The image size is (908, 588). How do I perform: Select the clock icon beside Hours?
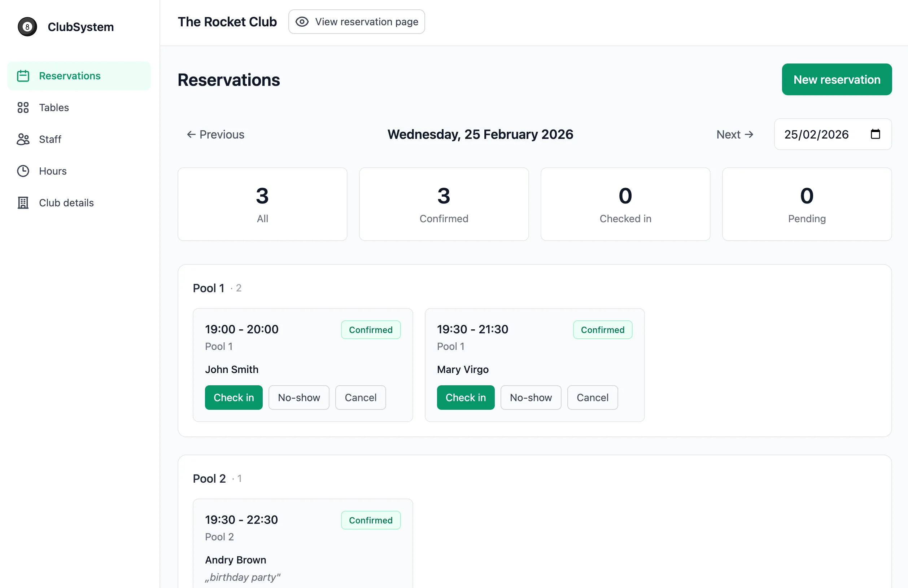pyautogui.click(x=23, y=171)
